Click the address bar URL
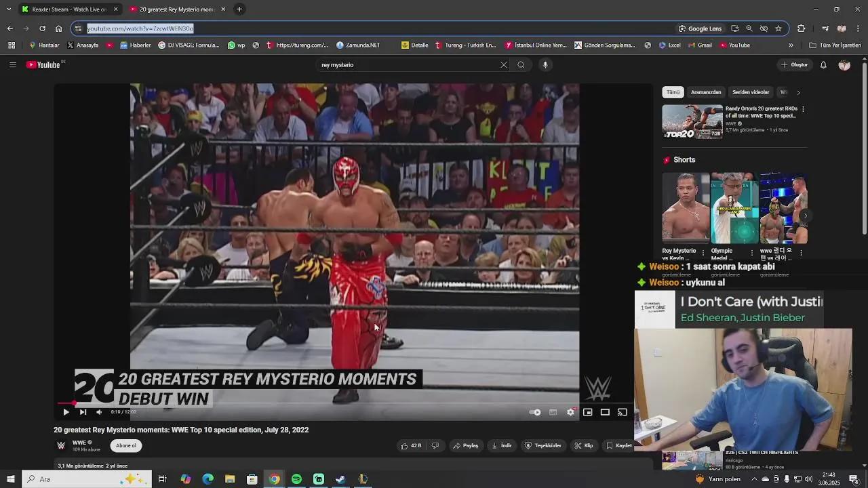868x488 pixels. coord(140,28)
